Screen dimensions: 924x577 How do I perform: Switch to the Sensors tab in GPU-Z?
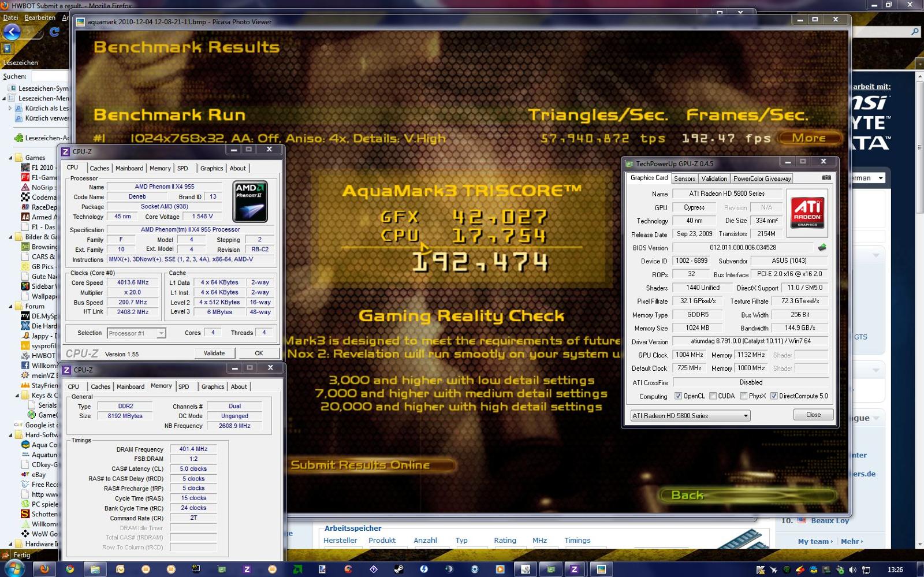(685, 179)
